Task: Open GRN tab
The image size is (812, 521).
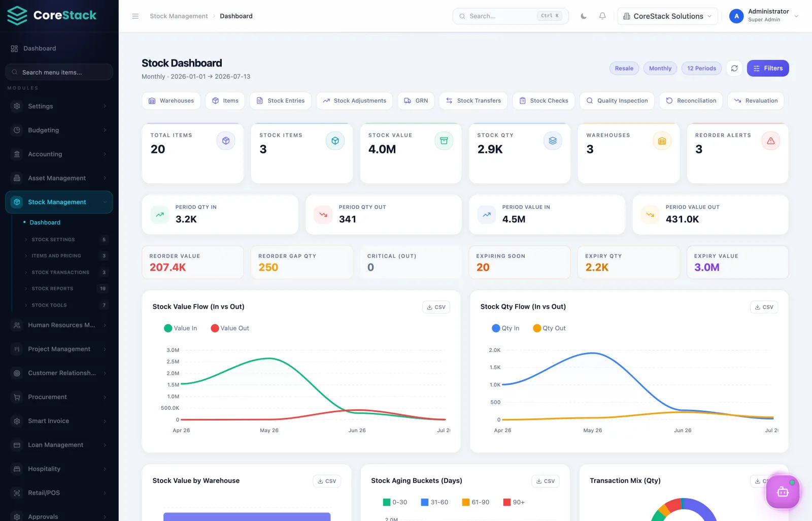Action: pyautogui.click(x=416, y=101)
